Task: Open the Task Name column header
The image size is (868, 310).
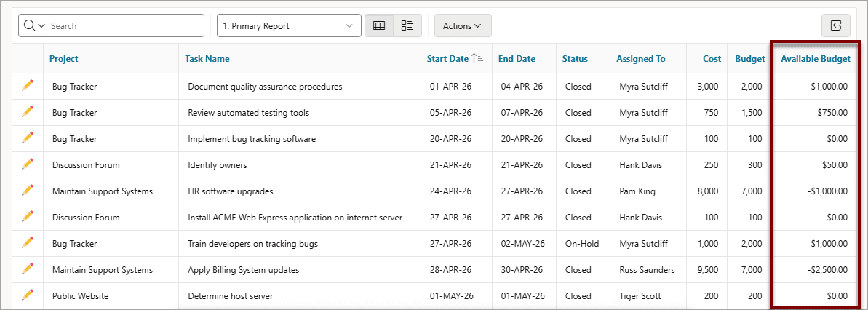Action: coord(207,59)
